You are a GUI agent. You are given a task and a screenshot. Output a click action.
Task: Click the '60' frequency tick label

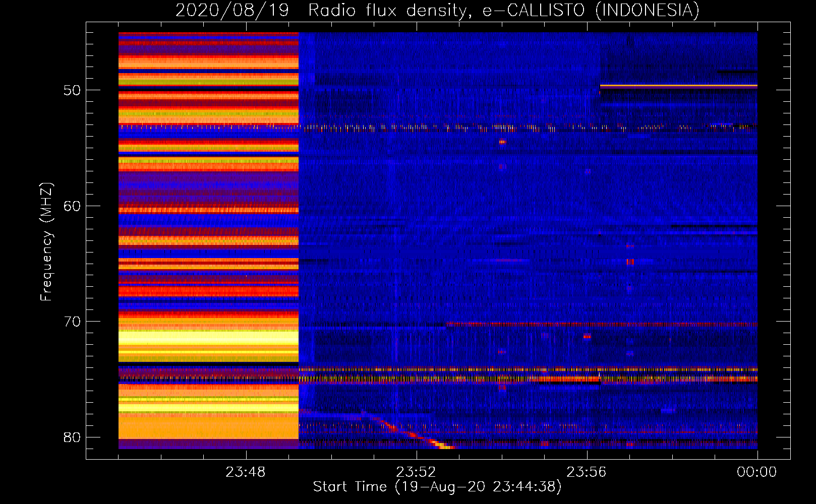click(x=72, y=206)
